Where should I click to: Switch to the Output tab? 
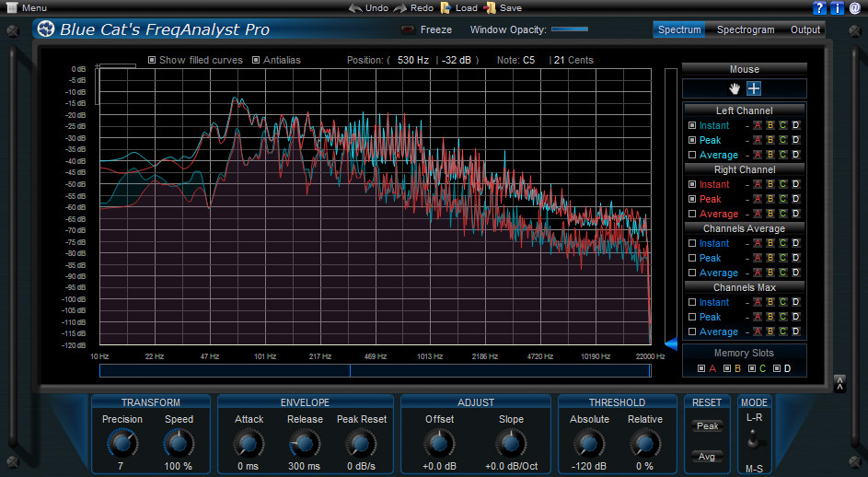pyautogui.click(x=804, y=29)
